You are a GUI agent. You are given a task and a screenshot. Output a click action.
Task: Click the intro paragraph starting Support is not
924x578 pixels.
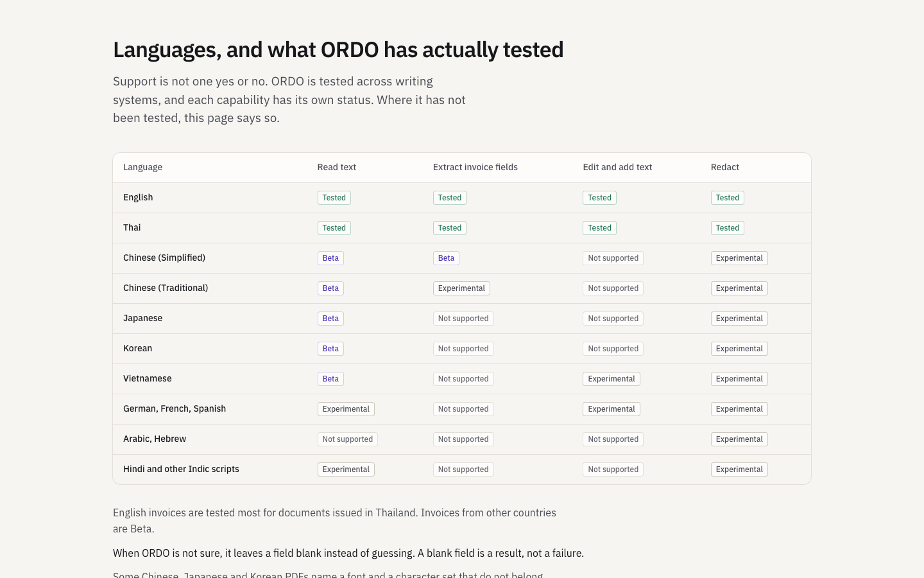pos(289,100)
